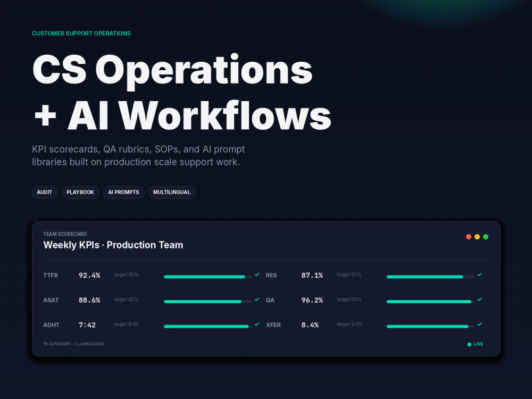Screen dimensions: 532x399
Task: Click the green LIVE status dot
Action: pyautogui.click(x=469, y=344)
